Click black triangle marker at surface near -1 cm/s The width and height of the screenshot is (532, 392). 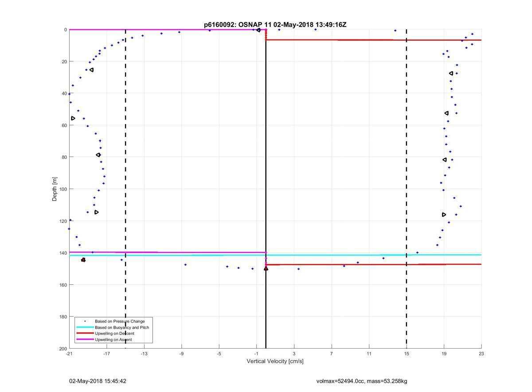pos(258,30)
